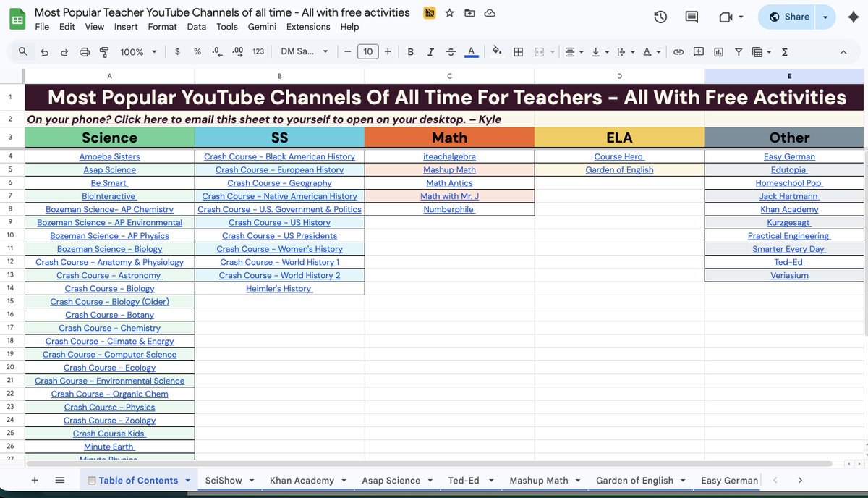
Task: Open Google Sheets home icon
Action: coord(18,19)
